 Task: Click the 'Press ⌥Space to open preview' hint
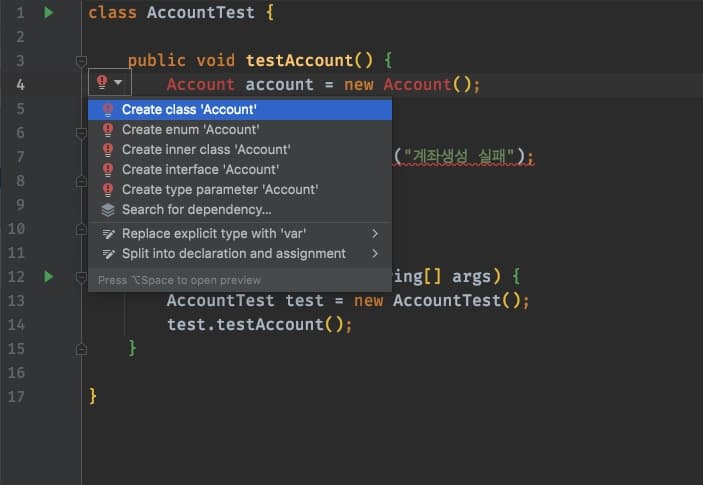pyautogui.click(x=179, y=281)
